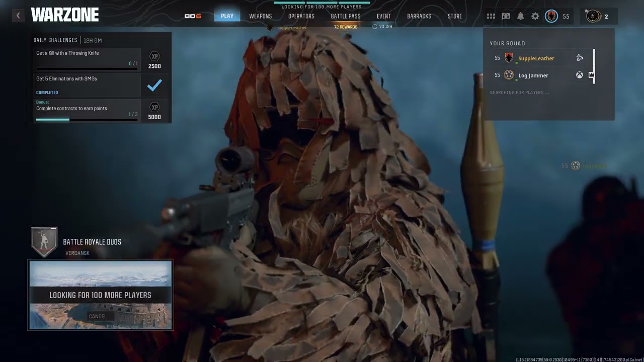This screenshot has width=644, height=362.
Task: Click the '7D 12H' event countdown text
Action: [385, 27]
